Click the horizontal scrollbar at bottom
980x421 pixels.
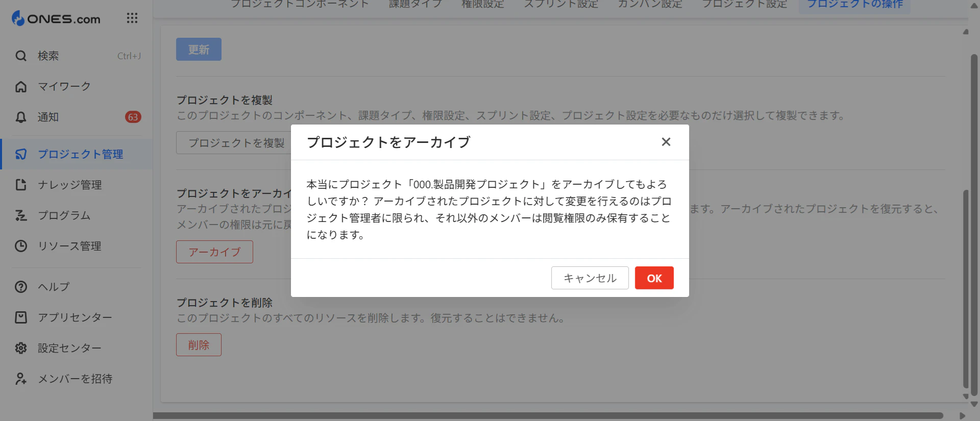pos(548,416)
